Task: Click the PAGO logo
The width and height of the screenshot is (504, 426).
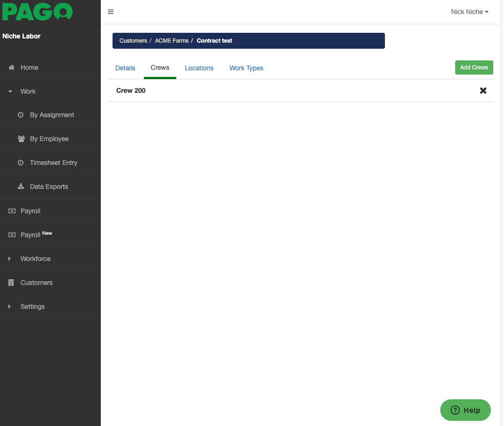Action: pos(38,12)
